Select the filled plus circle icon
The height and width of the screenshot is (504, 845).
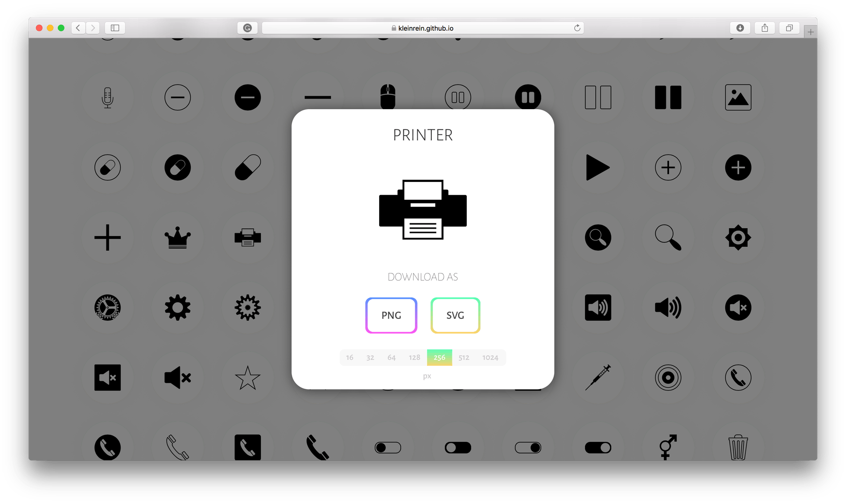[738, 168]
